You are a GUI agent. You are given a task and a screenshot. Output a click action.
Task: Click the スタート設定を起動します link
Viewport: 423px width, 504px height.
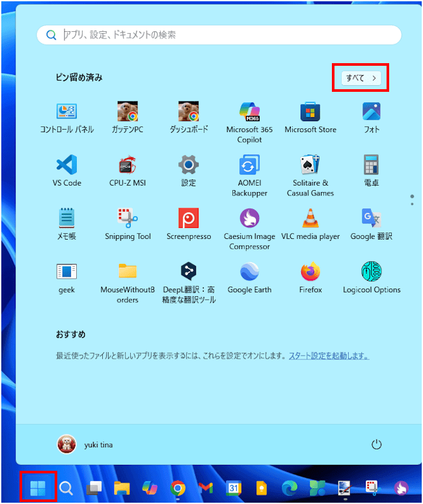(329, 356)
